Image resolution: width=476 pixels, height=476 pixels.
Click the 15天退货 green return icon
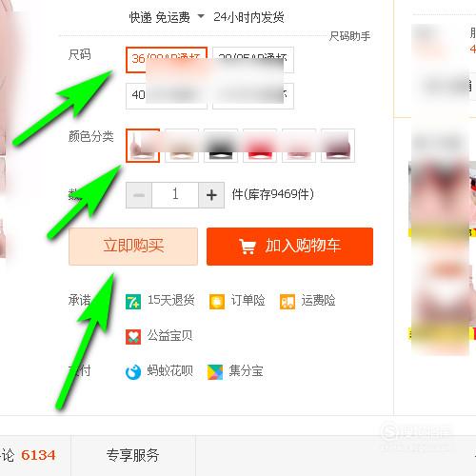[x=133, y=302]
